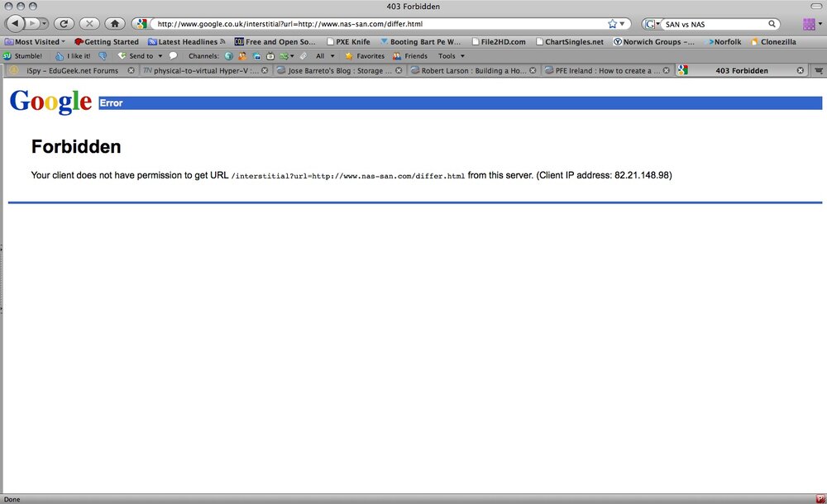Go back with the Back arrow button
Screen dimensions: 827x504
(15, 23)
